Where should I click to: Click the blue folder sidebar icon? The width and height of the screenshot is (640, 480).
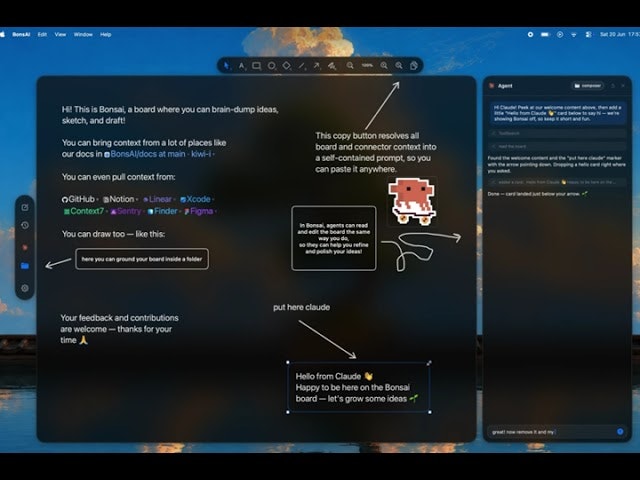[x=25, y=266]
